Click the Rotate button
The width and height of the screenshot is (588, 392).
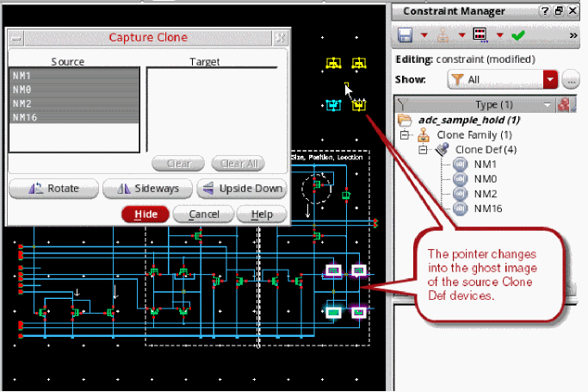(x=52, y=189)
